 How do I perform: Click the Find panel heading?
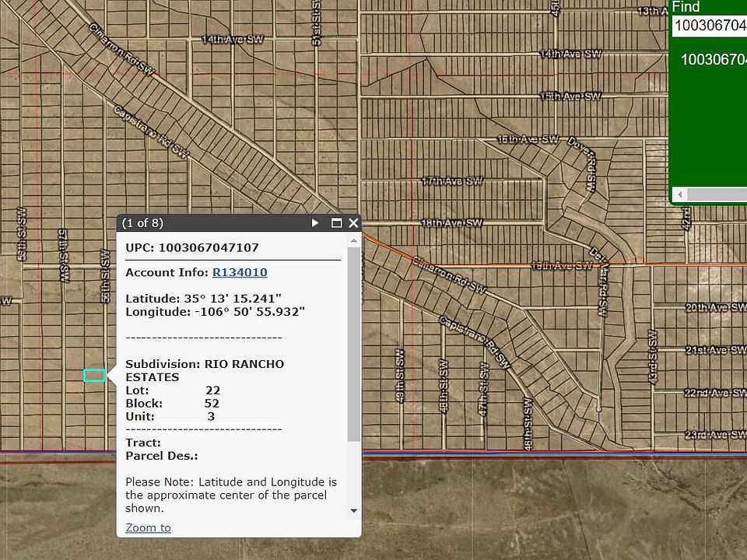click(x=686, y=7)
